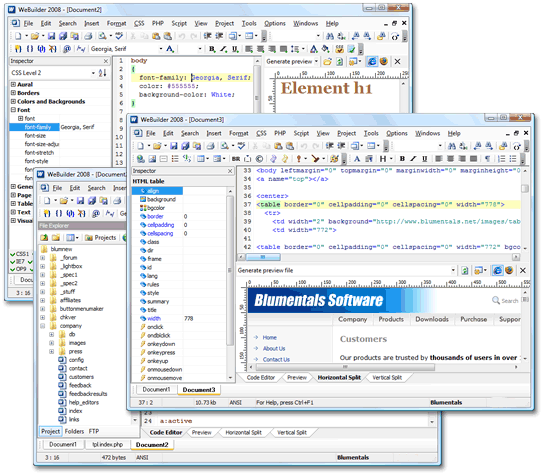This screenshot has width=542, height=474.
Task: Click vertical scrollbar in HTML table Inspector list
Action: coord(230,270)
